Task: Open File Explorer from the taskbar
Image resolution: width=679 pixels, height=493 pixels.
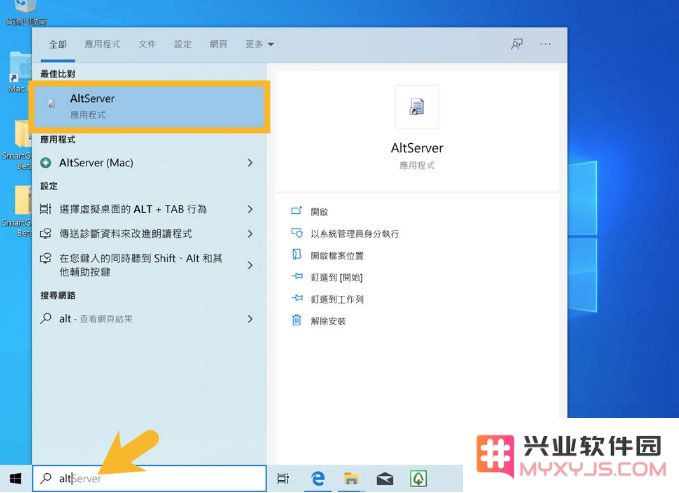Action: [x=351, y=479]
